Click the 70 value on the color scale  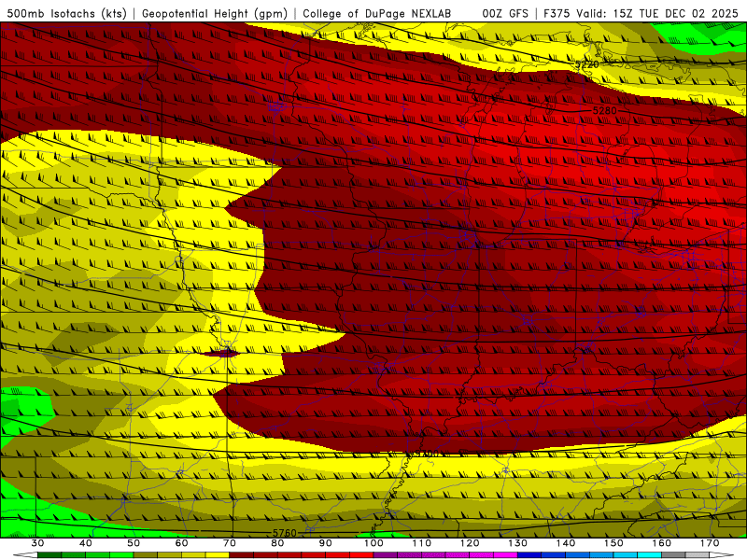(230, 543)
